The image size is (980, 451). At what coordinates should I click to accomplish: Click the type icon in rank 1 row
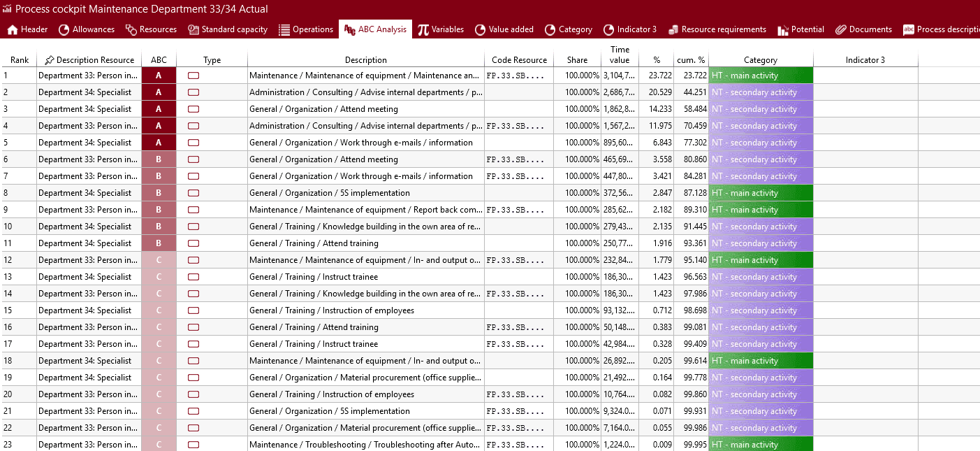193,76
